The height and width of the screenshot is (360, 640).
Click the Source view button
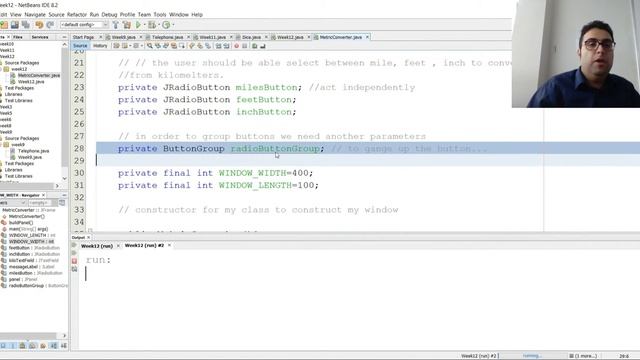click(80, 46)
